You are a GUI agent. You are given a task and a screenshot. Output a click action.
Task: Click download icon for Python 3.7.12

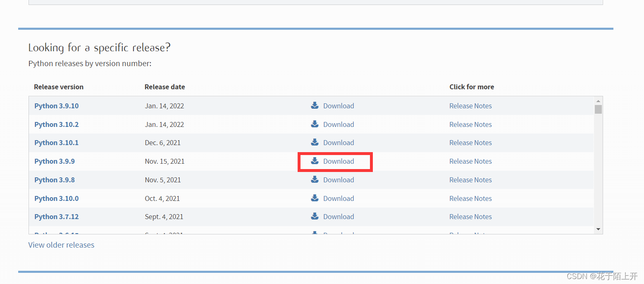(x=315, y=216)
